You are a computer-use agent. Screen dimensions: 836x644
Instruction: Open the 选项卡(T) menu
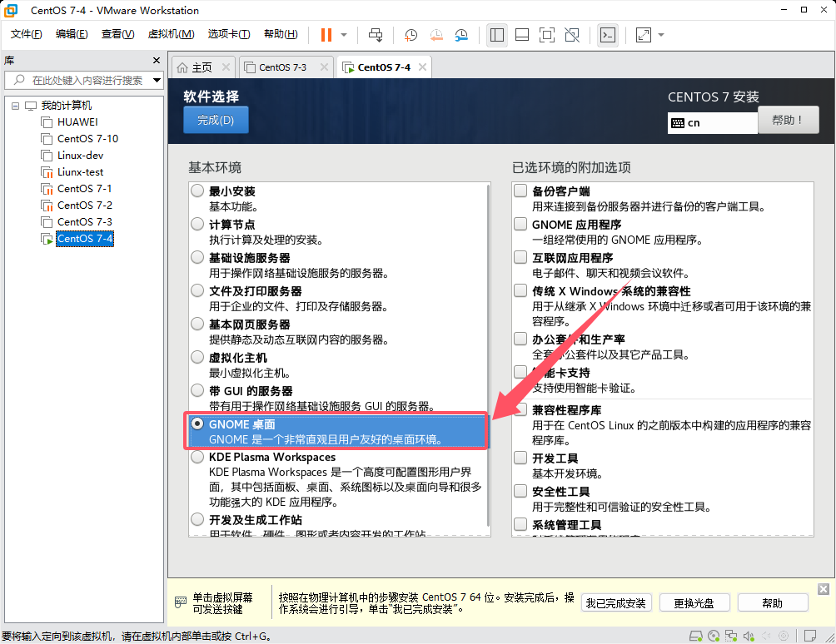pyautogui.click(x=229, y=35)
